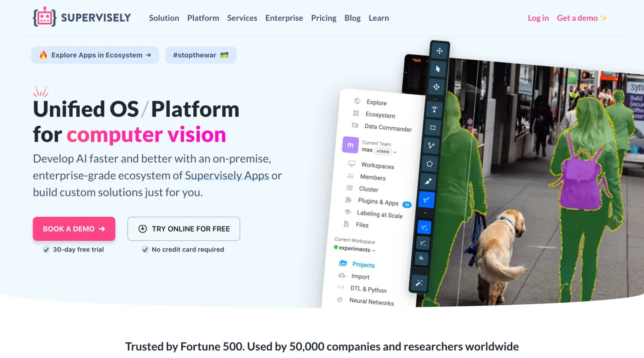This screenshot has height=358, width=644.
Task: Click the Supervisely robot logo icon
Action: point(44,17)
